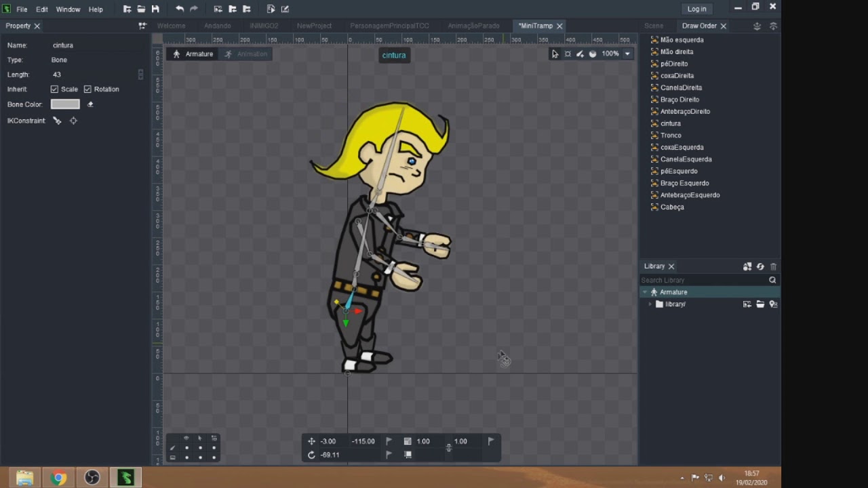Toggle the Scale inherit checkbox

(x=54, y=89)
